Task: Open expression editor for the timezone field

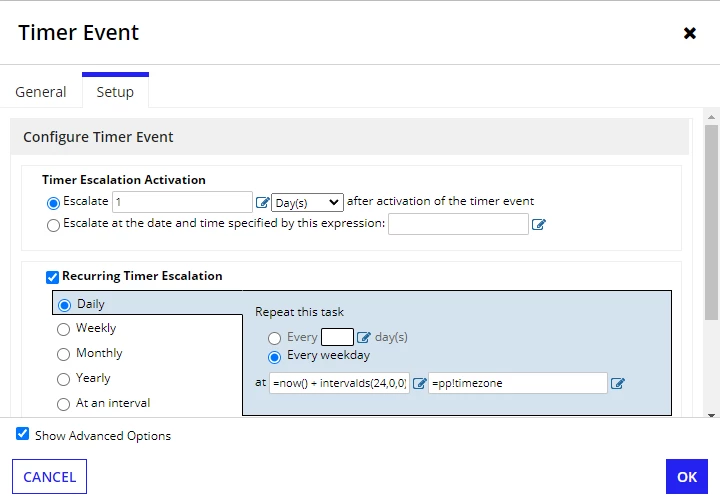Action: (618, 383)
